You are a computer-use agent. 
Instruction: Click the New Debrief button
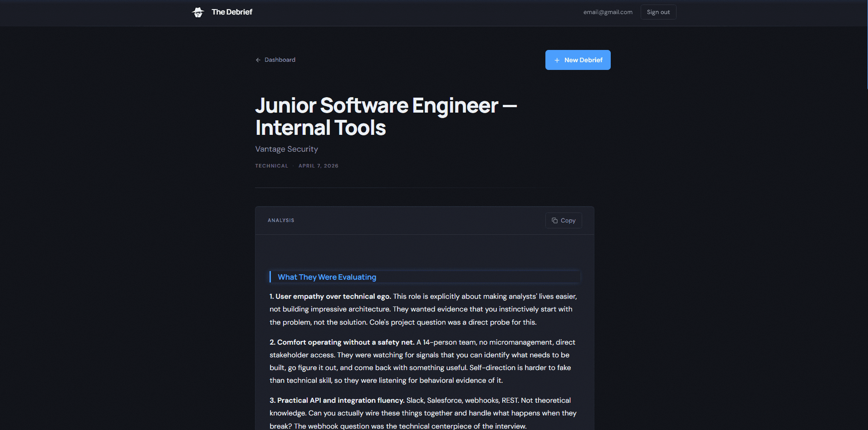click(578, 59)
